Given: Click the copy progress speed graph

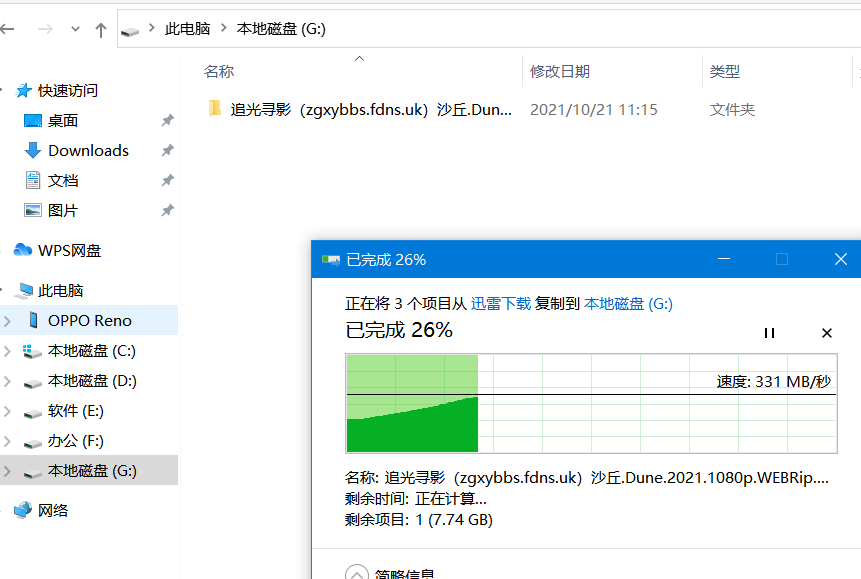Looking at the screenshot, I should 591,404.
